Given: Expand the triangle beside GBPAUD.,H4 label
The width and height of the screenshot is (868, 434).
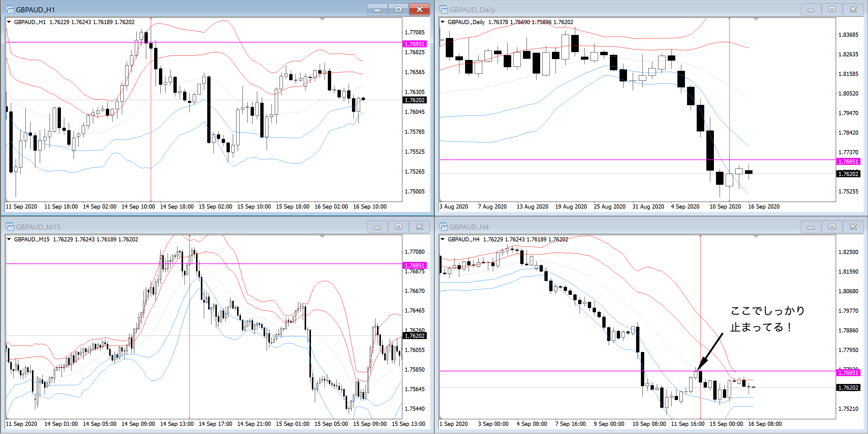Looking at the screenshot, I should (443, 239).
